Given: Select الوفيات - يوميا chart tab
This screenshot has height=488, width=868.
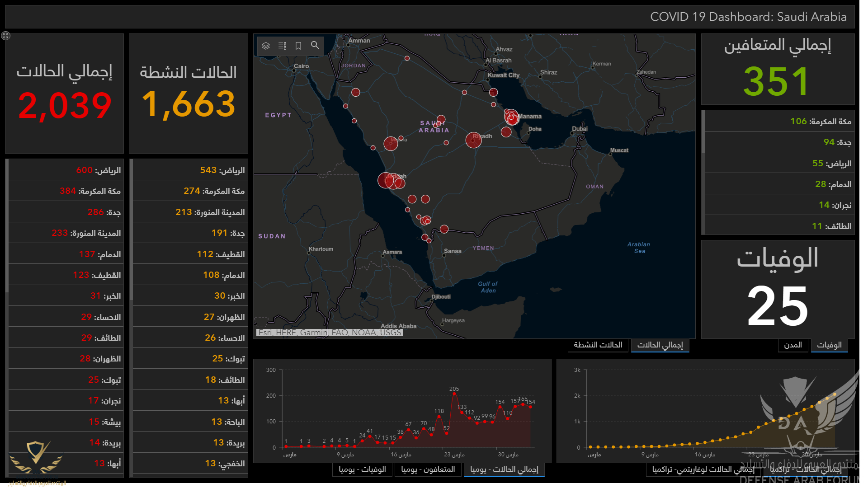Looking at the screenshot, I should tap(362, 469).
